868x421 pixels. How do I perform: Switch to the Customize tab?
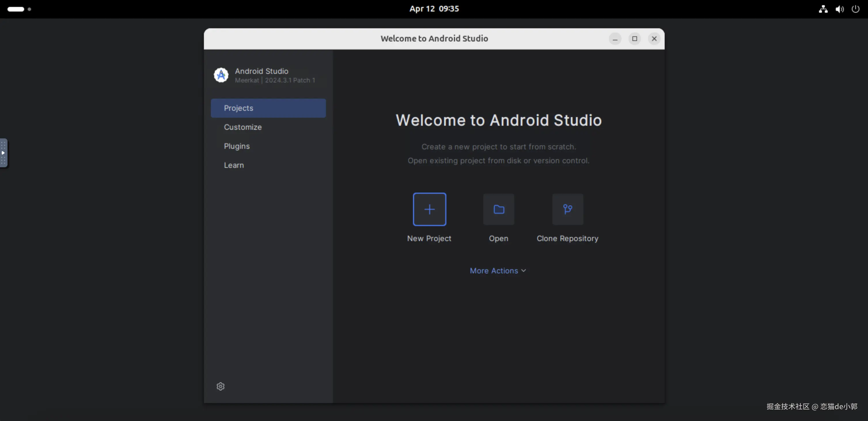coord(242,127)
